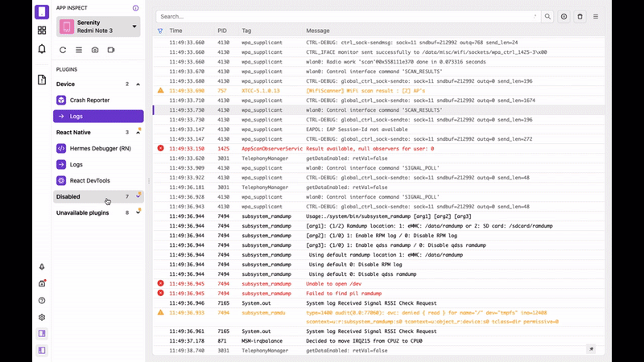Select 'EAPOL: EAP Session-Id not available' row

[x=378, y=130]
